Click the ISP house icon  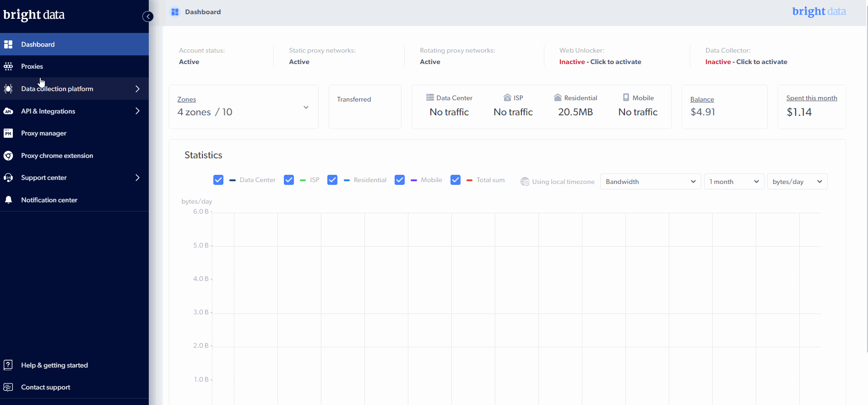(x=507, y=97)
